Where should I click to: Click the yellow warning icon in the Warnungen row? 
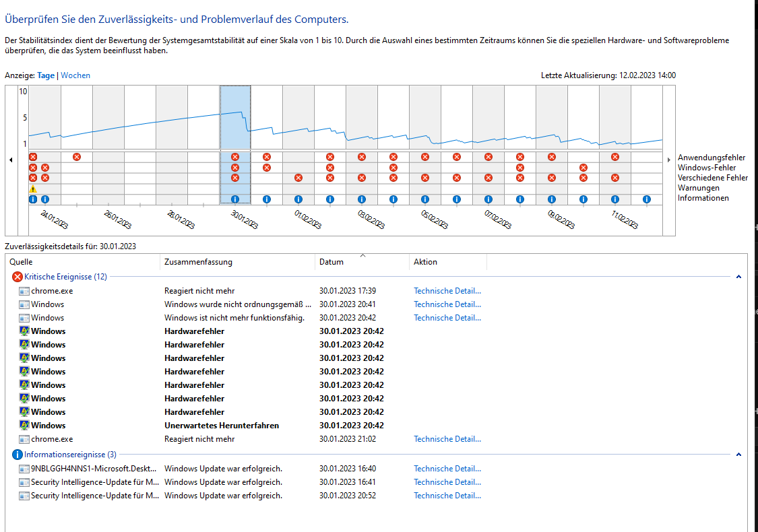(x=32, y=189)
